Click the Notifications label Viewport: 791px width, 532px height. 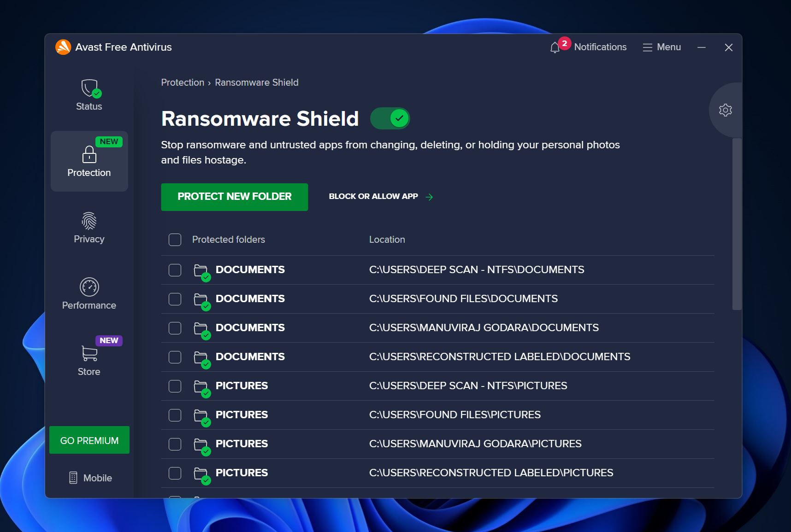[600, 47]
